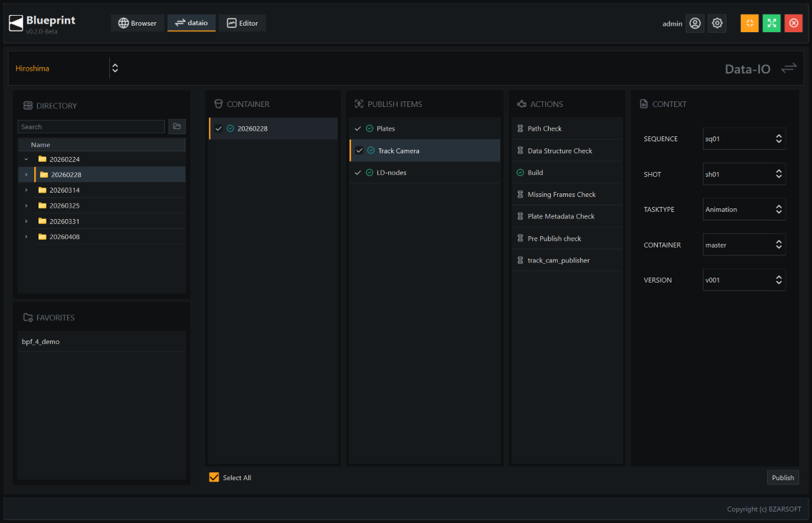
Task: Uncheck the container 20260228 checkmark
Action: click(218, 128)
